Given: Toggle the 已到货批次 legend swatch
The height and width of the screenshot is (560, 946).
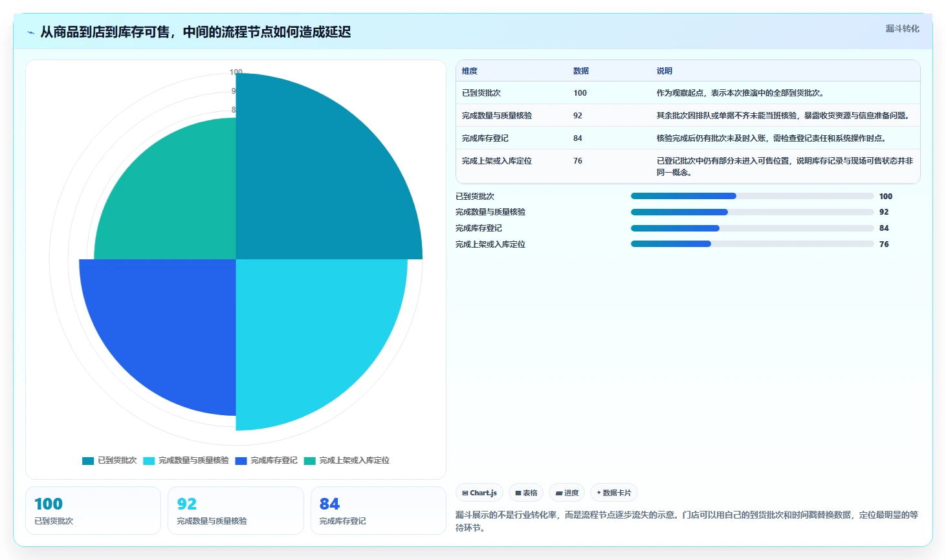Looking at the screenshot, I should coord(88,461).
